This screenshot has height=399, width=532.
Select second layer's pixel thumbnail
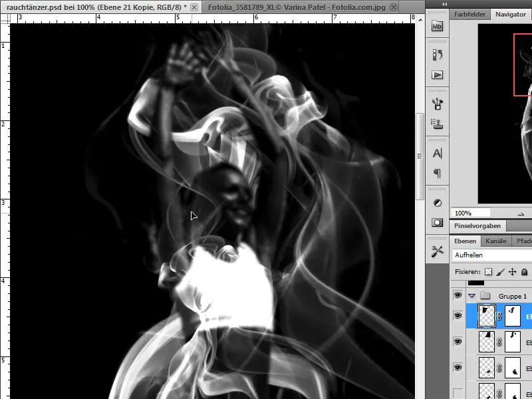click(x=487, y=342)
